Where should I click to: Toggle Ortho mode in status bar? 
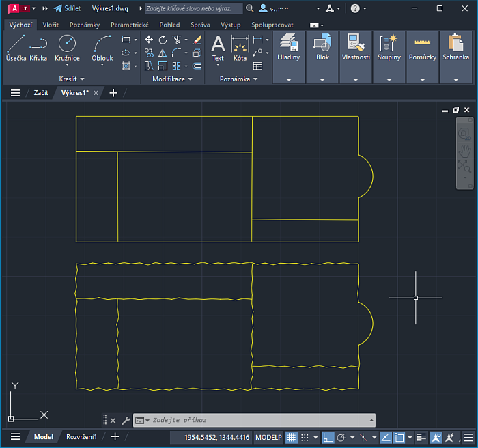(x=328, y=438)
